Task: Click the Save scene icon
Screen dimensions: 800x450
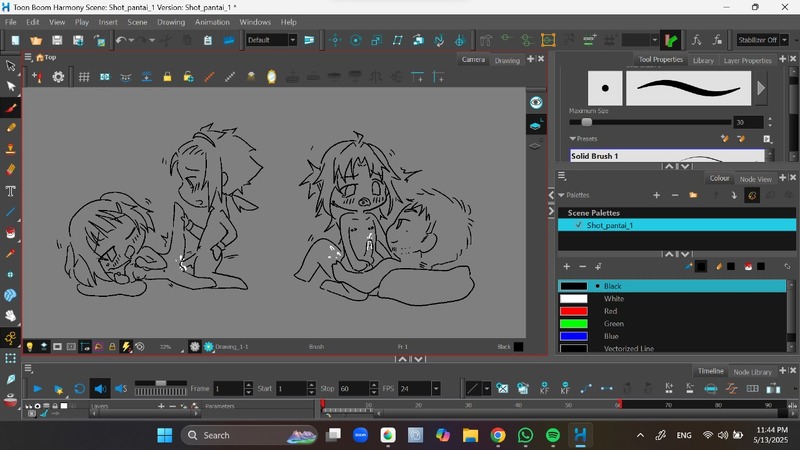Action: pos(57,40)
